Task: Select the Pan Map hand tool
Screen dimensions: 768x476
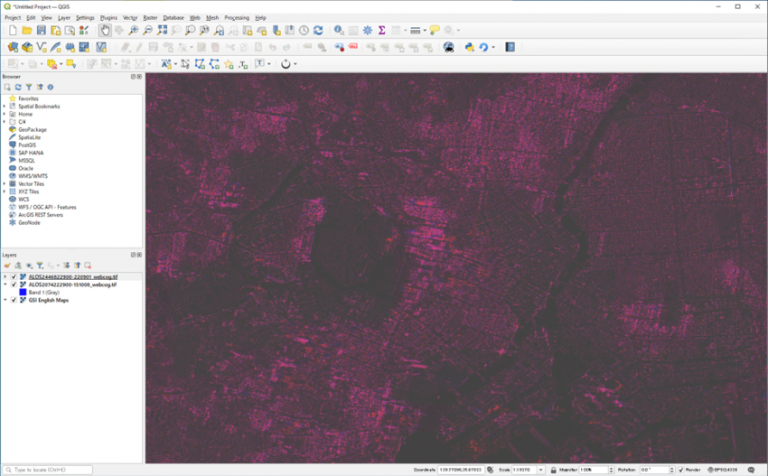Action: pyautogui.click(x=105, y=30)
